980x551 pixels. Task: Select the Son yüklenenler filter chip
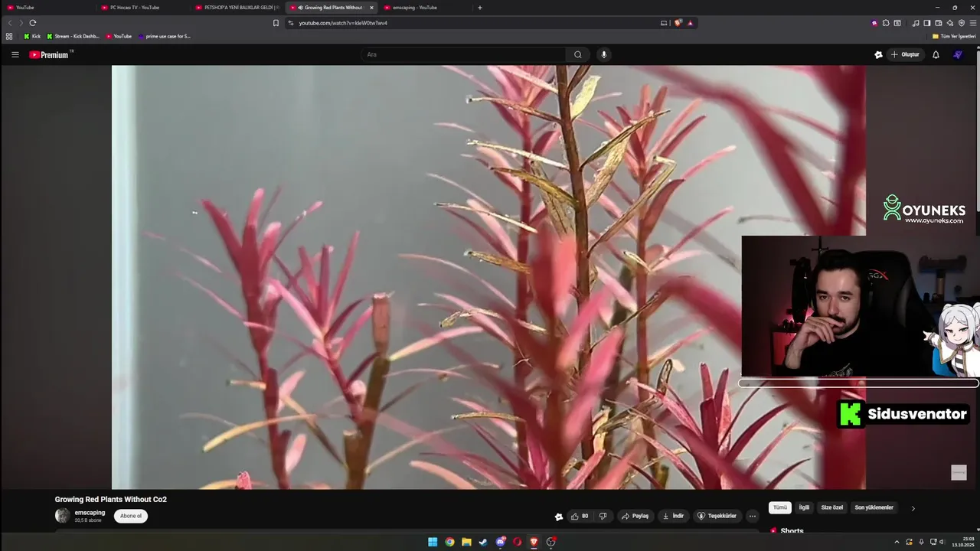click(874, 507)
